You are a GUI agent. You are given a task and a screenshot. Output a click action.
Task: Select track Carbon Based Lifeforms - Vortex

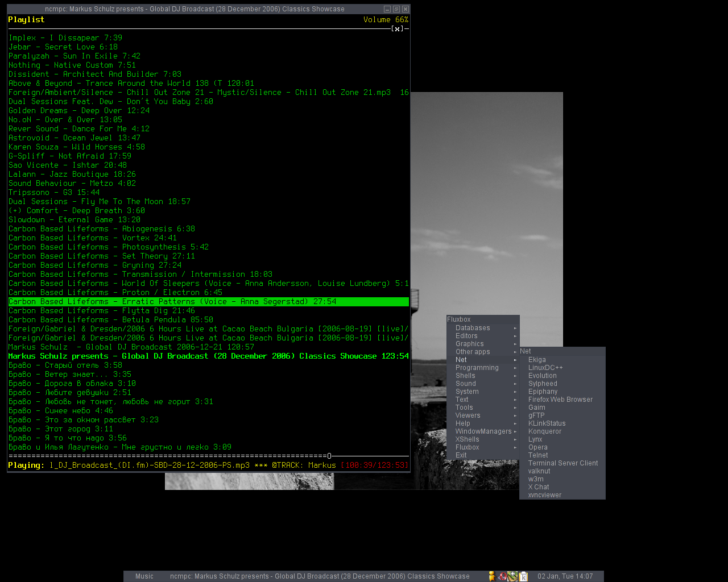93,238
